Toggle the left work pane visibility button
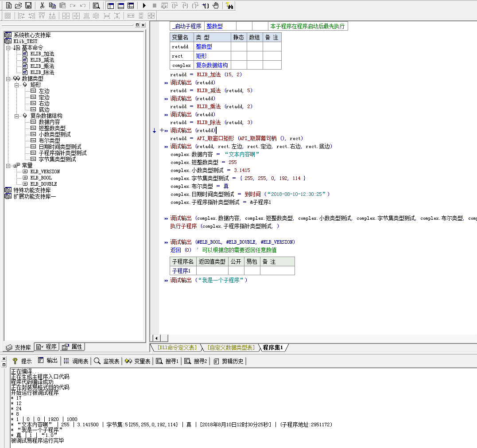Image resolution: width=477 pixels, height=448 pixels. click(111, 5)
